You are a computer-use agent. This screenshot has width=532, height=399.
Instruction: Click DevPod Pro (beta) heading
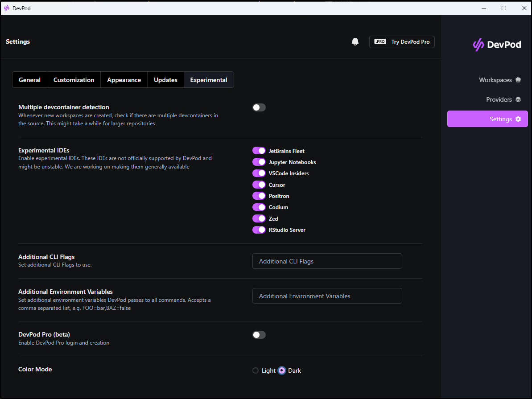point(44,334)
